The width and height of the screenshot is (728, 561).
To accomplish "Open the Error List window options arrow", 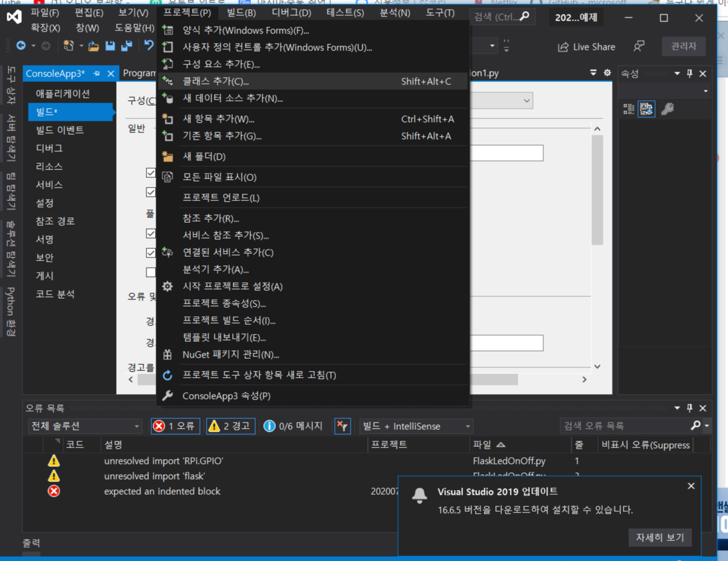I will (x=677, y=408).
